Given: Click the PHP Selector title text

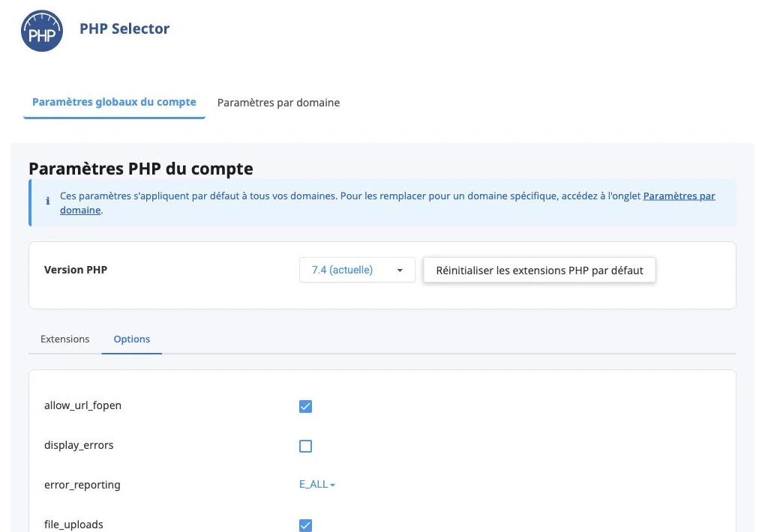Looking at the screenshot, I should coord(124,28).
